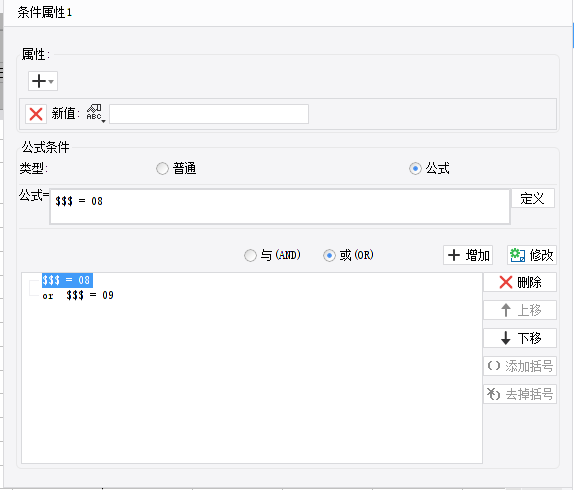Move condition up with 上移
This screenshot has width=574, height=490.
point(520,310)
